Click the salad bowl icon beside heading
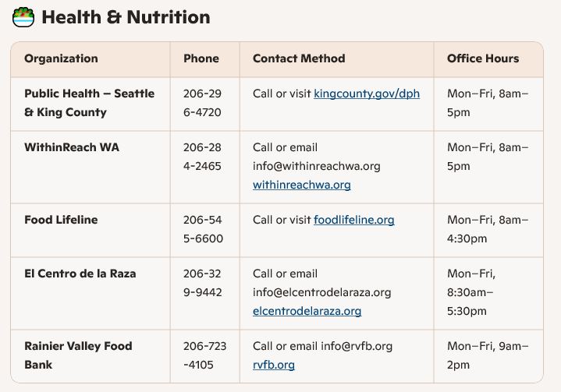Image resolution: width=561 pixels, height=392 pixels. point(23,17)
